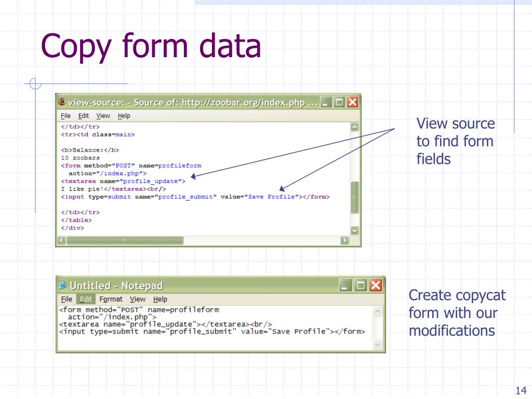Open File menu in view-source window
The height and width of the screenshot is (399, 532).
(x=65, y=116)
